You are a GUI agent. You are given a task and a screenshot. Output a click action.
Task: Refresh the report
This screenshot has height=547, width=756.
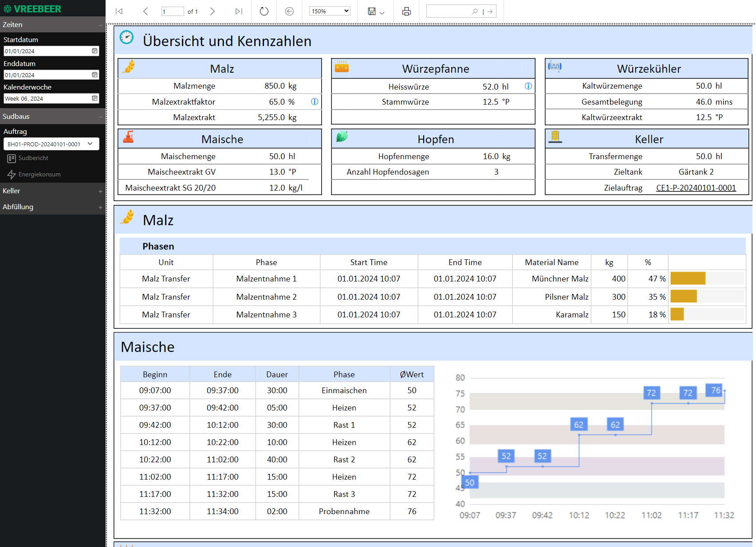tap(264, 12)
